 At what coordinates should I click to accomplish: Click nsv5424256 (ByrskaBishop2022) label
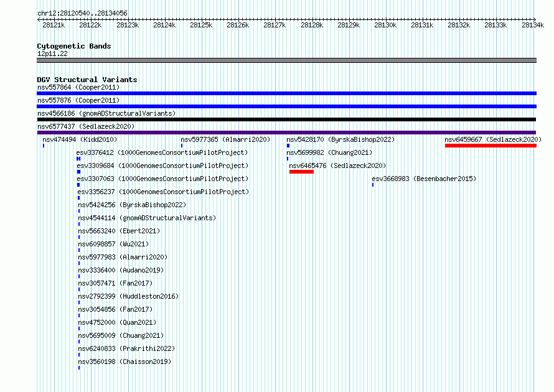point(132,205)
